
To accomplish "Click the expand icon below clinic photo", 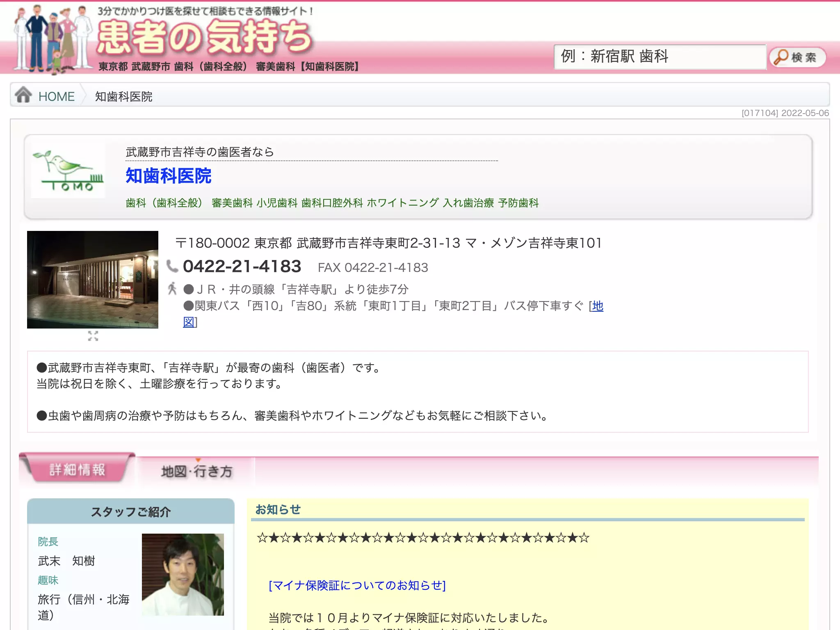I will [93, 336].
